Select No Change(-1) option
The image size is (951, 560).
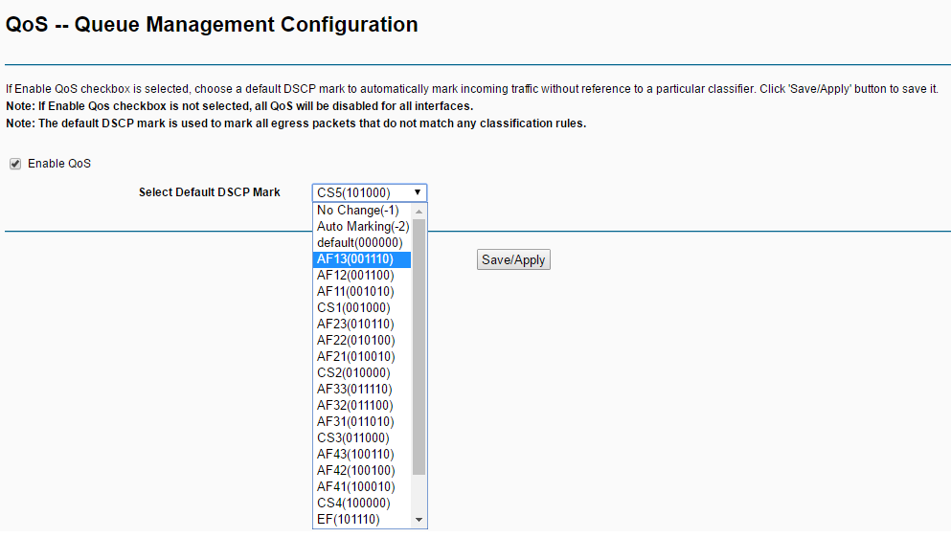pyautogui.click(x=362, y=211)
